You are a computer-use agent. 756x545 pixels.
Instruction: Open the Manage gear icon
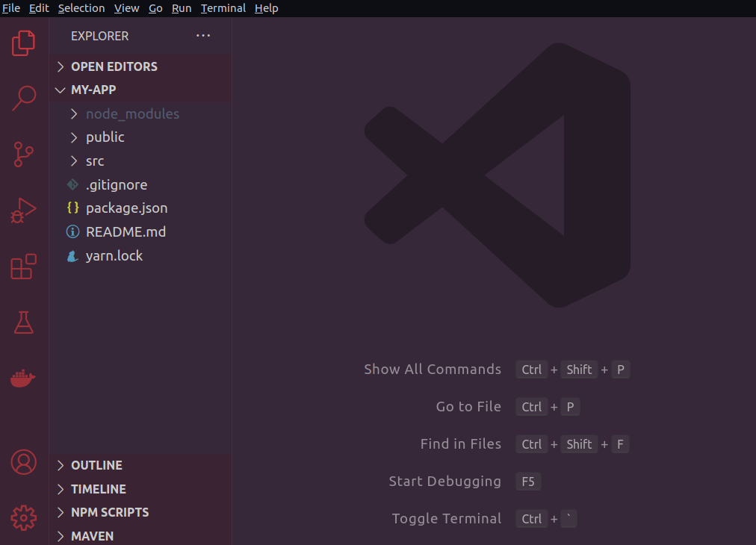24,518
